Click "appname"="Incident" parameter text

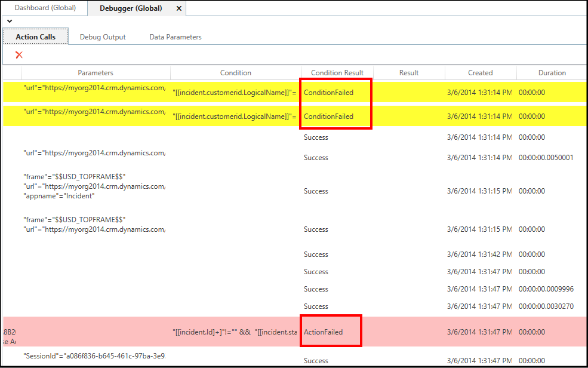(x=59, y=196)
